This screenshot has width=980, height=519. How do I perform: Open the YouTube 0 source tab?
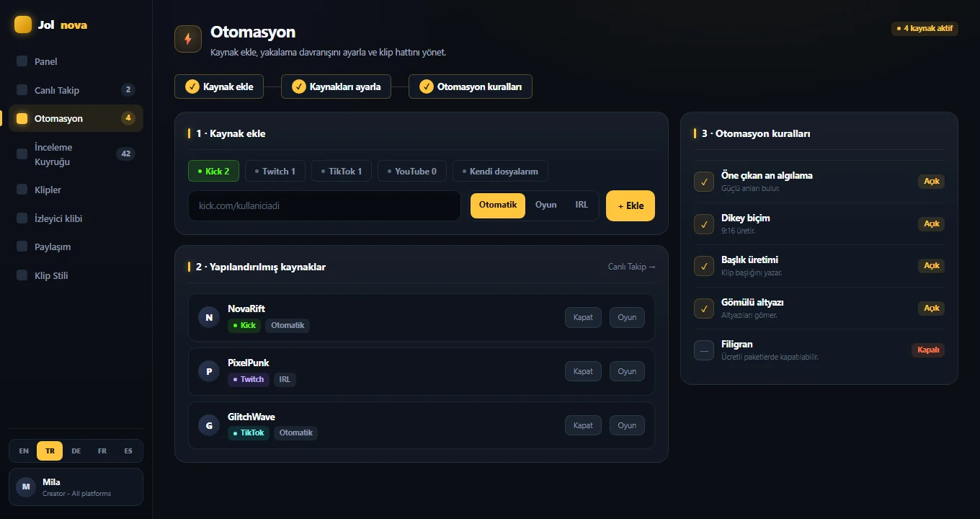coord(412,171)
